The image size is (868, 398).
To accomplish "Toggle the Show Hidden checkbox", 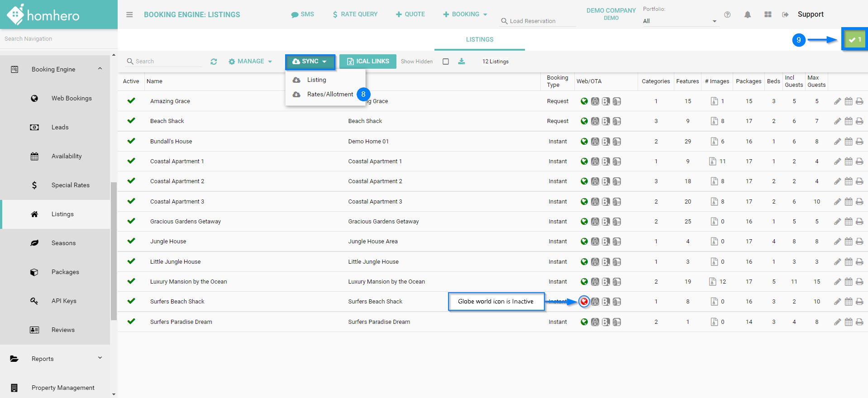I will [x=446, y=62].
